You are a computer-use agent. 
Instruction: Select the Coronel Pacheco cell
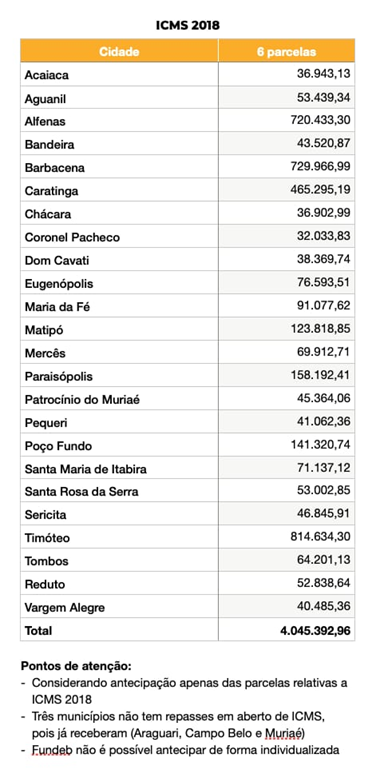pyautogui.click(x=119, y=237)
